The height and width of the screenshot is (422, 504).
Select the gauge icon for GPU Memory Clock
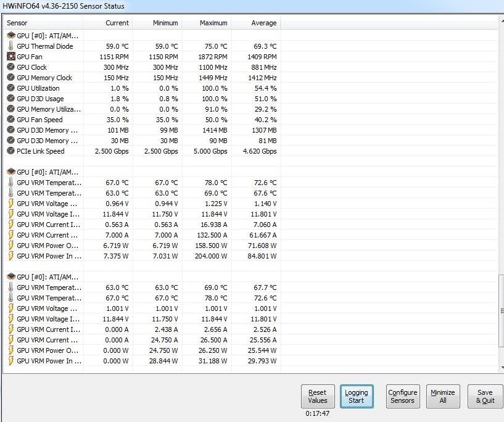coord(10,78)
